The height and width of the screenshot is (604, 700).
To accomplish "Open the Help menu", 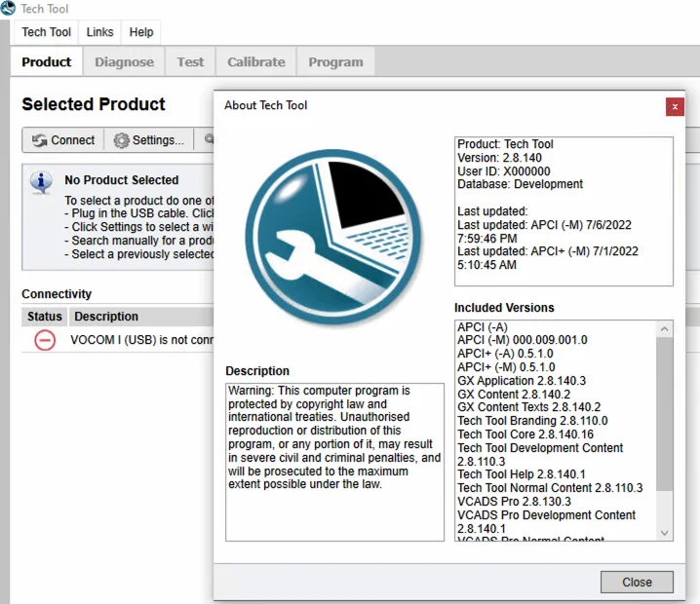I will click(141, 32).
